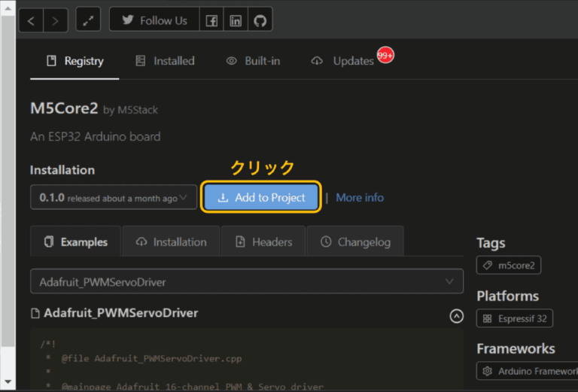Open the Facebook icon link
The width and height of the screenshot is (578, 392).
pos(211,21)
